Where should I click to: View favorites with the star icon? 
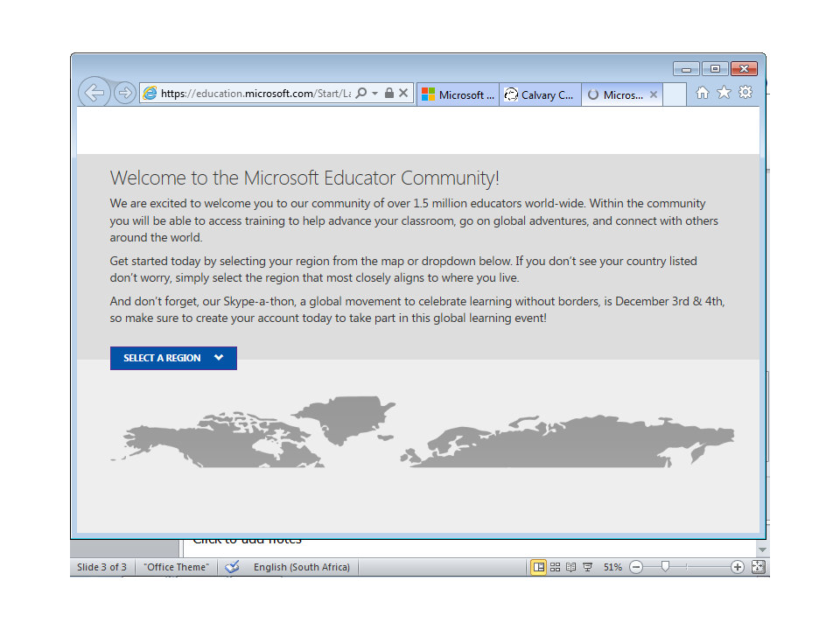point(724,92)
